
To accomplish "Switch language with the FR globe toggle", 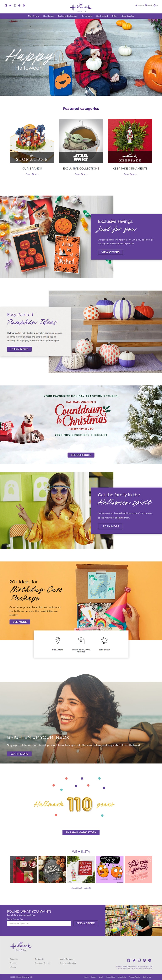I will tap(156, 5).
